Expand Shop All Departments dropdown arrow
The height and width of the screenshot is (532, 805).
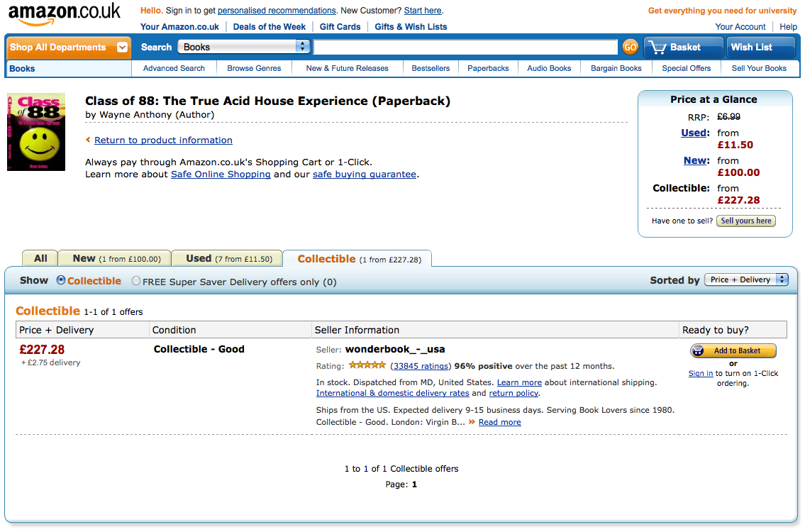coord(122,48)
